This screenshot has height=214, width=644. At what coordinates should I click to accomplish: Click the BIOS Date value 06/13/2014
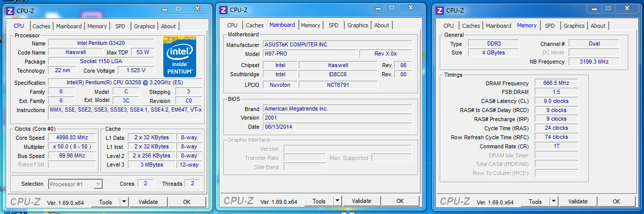click(x=337, y=127)
